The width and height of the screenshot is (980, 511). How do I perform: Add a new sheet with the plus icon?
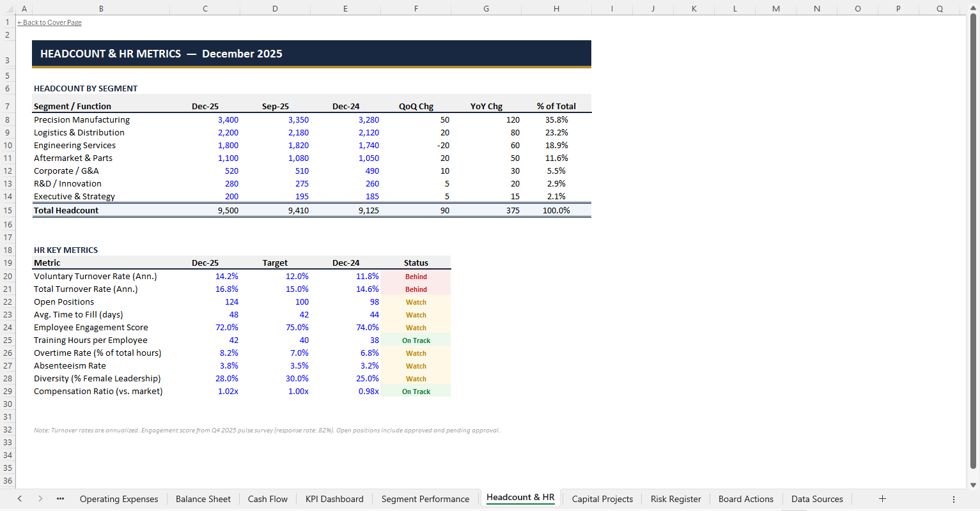[x=882, y=498]
